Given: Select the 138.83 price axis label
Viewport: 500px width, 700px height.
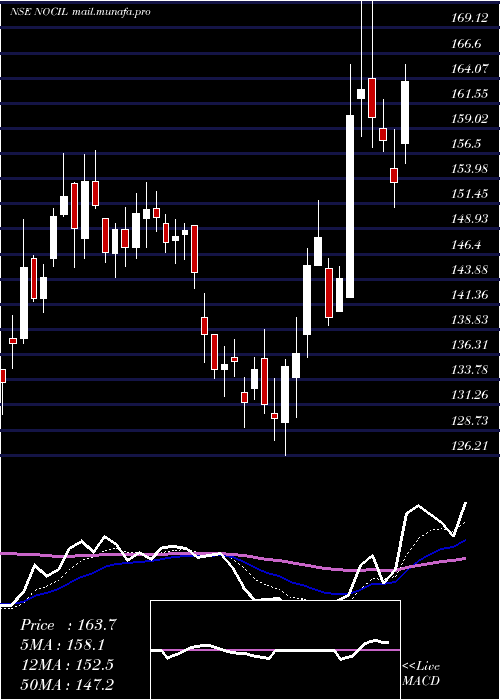Looking at the screenshot, I should pos(470,320).
